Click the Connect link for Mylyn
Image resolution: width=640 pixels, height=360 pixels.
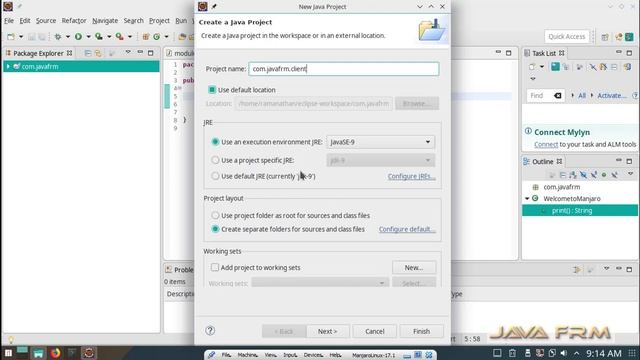[x=546, y=144]
